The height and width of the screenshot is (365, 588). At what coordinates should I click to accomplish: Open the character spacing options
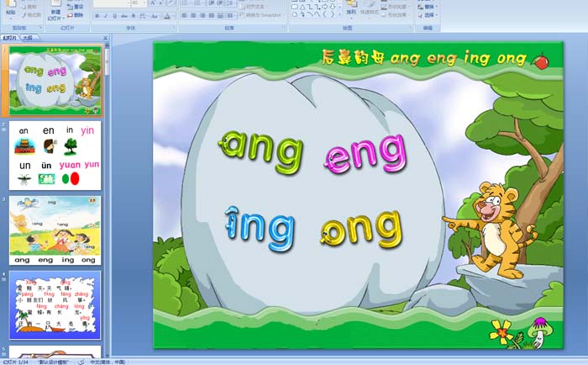click(x=143, y=16)
